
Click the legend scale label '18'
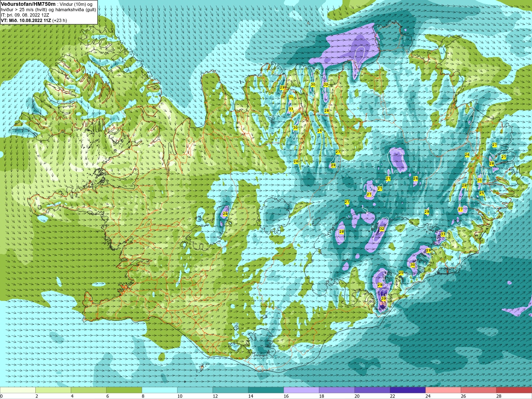click(x=321, y=396)
